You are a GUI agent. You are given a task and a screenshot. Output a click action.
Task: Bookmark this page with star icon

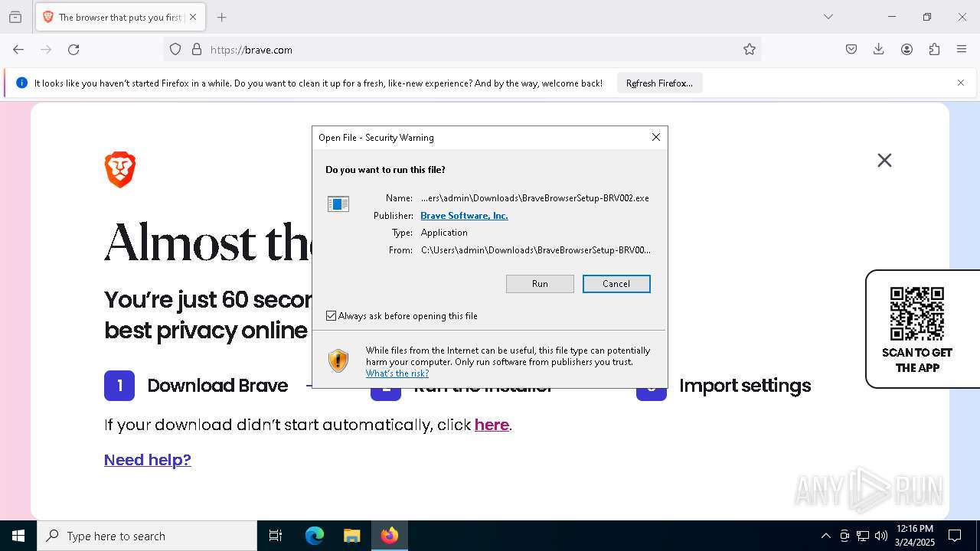pos(750,50)
